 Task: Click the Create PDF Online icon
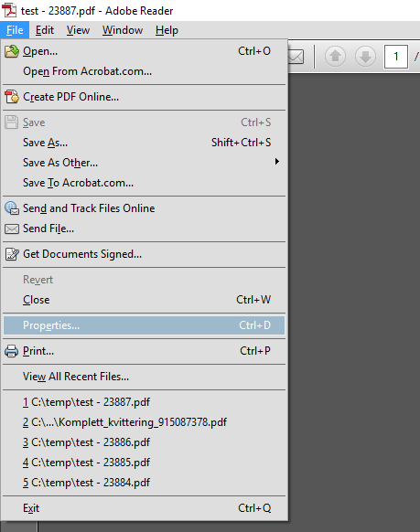coord(12,97)
